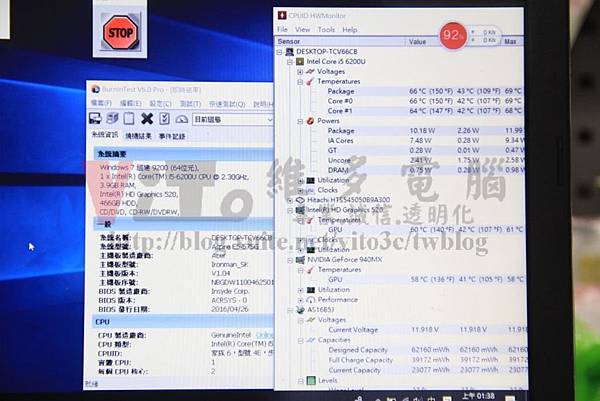
Task: Click the Max column header
Action: [510, 41]
